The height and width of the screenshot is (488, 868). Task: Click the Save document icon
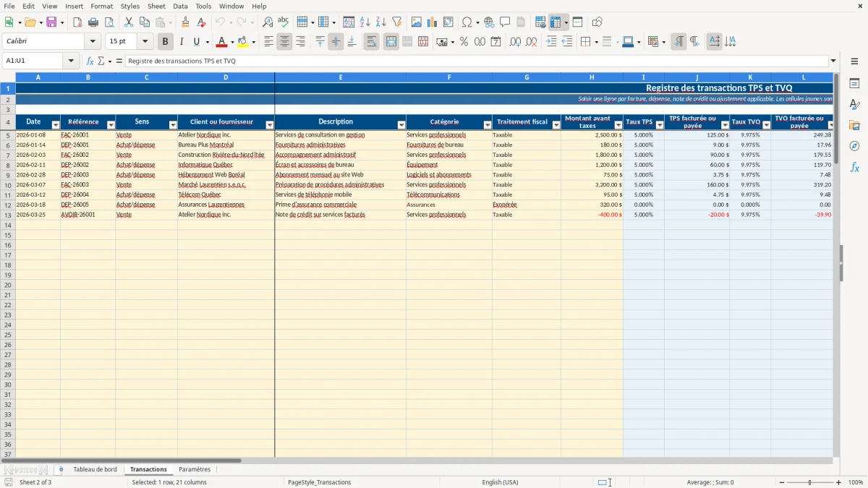tap(51, 22)
